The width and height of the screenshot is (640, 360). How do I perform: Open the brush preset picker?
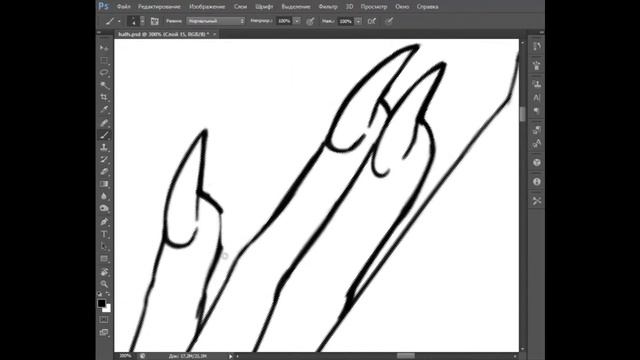point(136,21)
